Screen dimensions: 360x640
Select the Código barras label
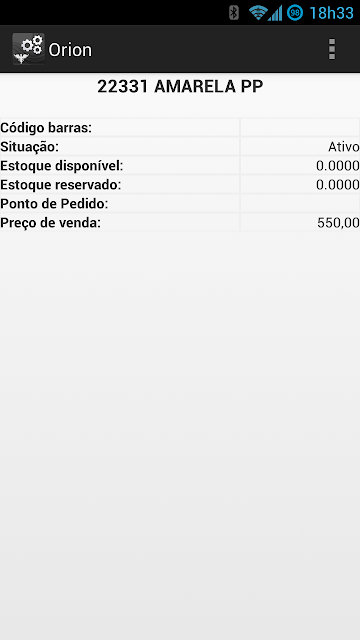pyautogui.click(x=46, y=128)
